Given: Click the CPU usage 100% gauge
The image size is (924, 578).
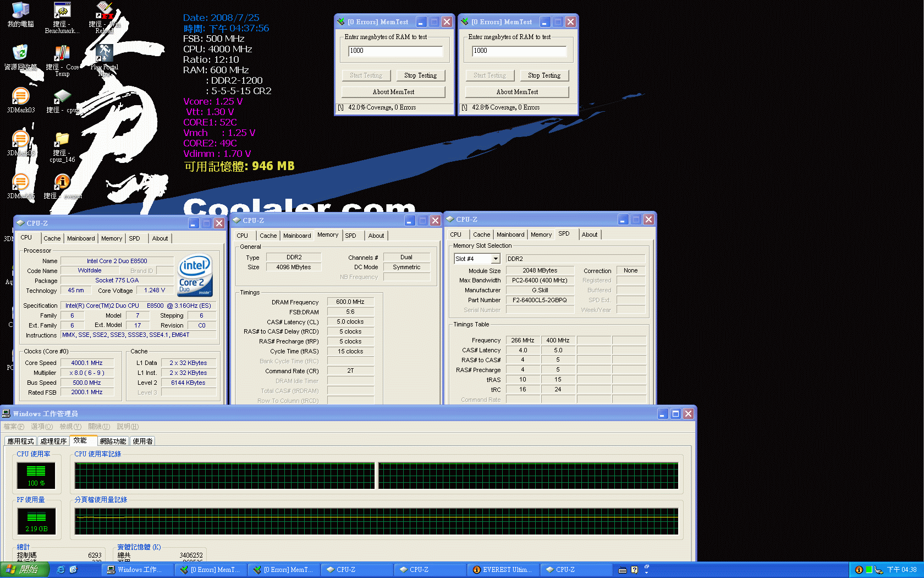Looking at the screenshot, I should point(36,475).
